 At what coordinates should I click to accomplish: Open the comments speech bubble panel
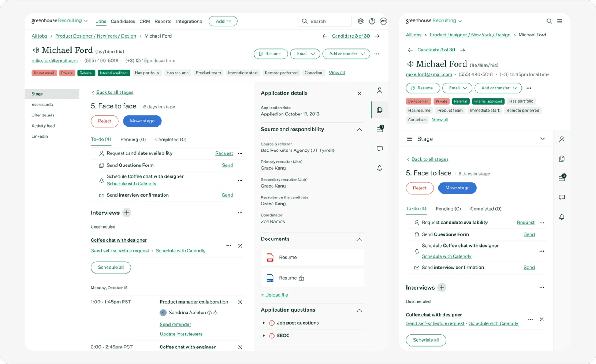pos(379,149)
